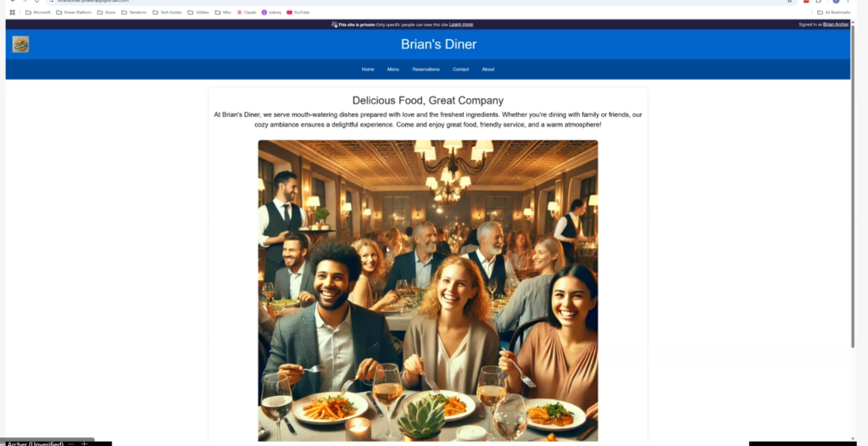Open the Power Platform bookmarks folder
Screen dimensions: 868x446
pyautogui.click(x=74, y=12)
